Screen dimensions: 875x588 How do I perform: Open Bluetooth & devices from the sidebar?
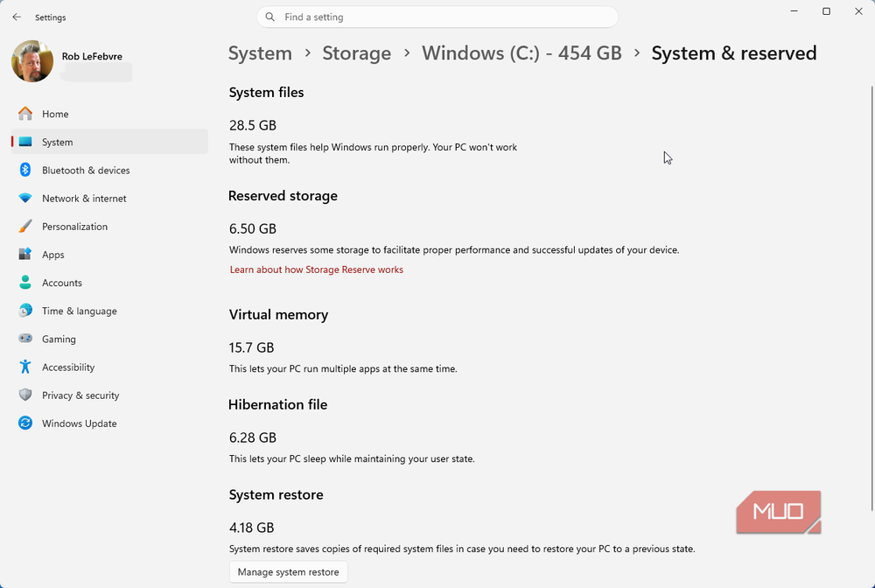(x=26, y=170)
